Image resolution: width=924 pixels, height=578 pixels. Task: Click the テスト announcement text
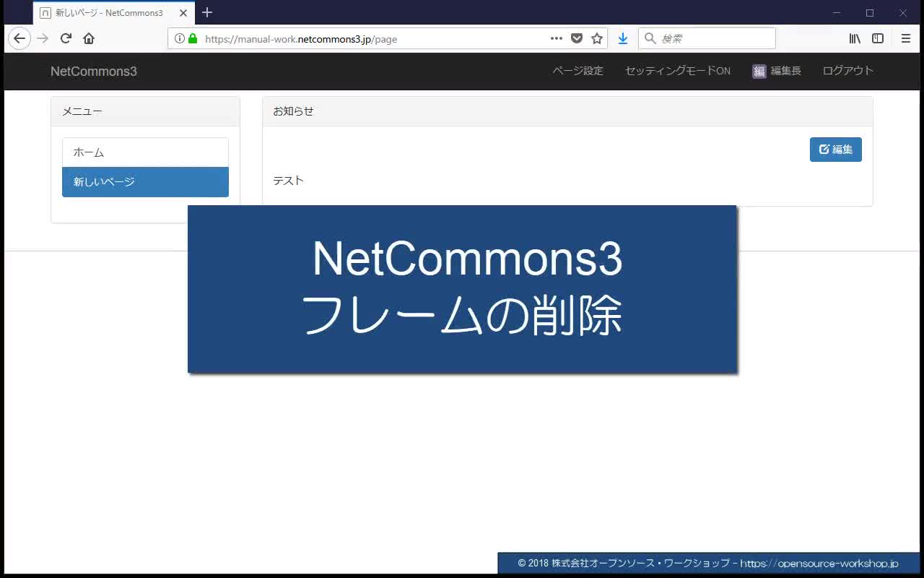click(288, 181)
